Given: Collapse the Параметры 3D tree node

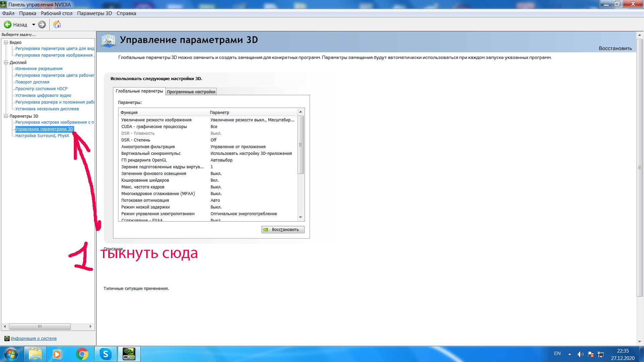Looking at the screenshot, I should click(6, 116).
